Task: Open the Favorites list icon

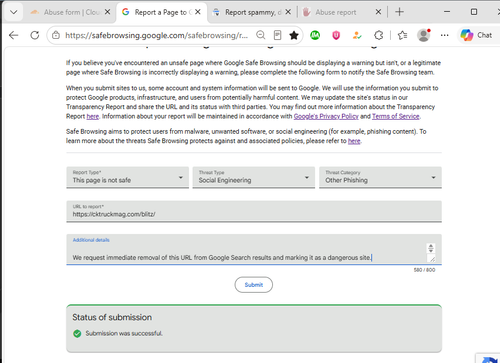Action: click(402, 35)
